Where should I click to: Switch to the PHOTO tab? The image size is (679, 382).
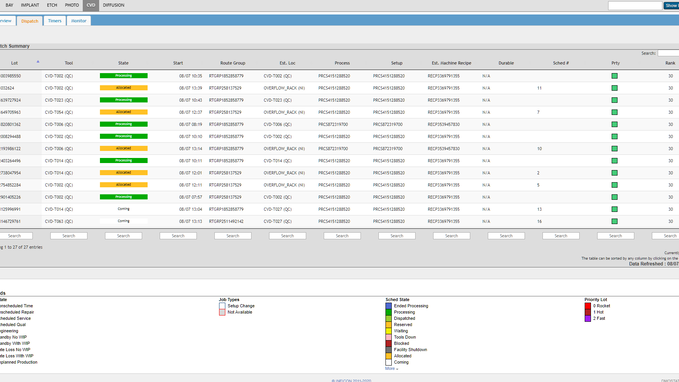click(x=72, y=5)
